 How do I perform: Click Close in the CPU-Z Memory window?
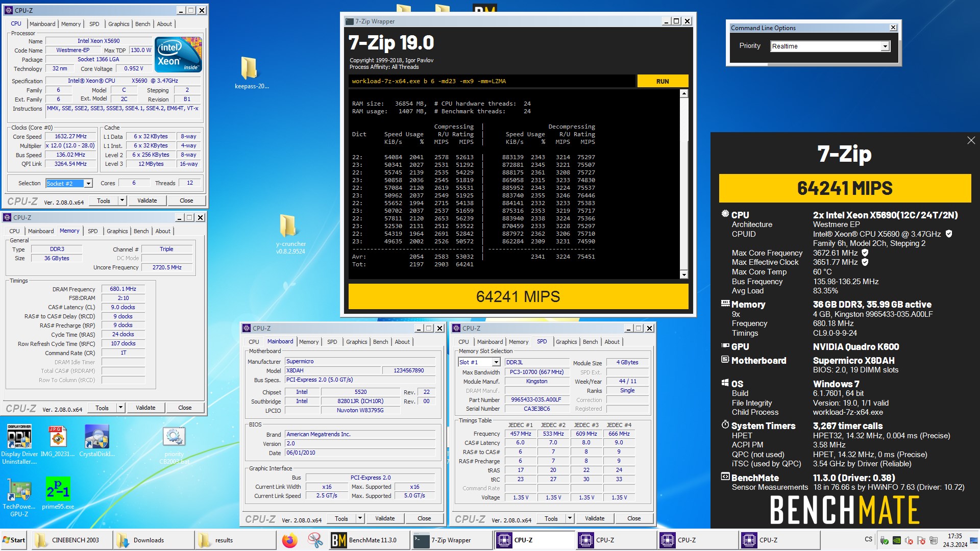pyautogui.click(x=185, y=408)
